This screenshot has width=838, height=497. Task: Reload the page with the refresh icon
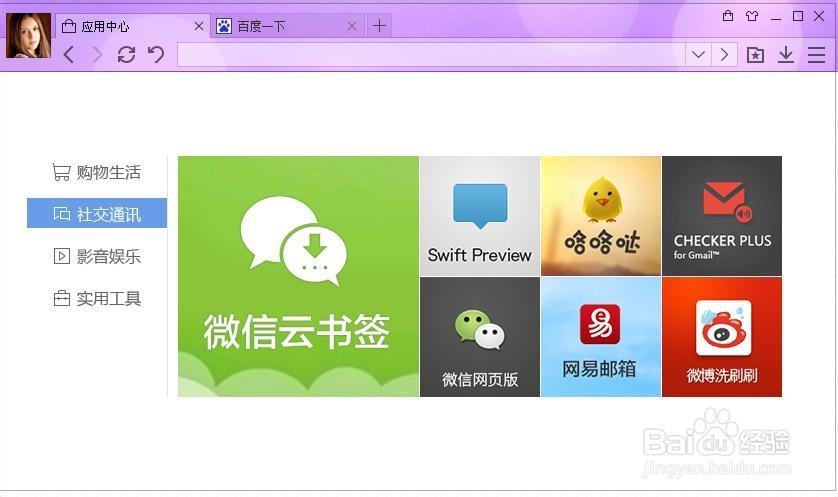tap(126, 55)
